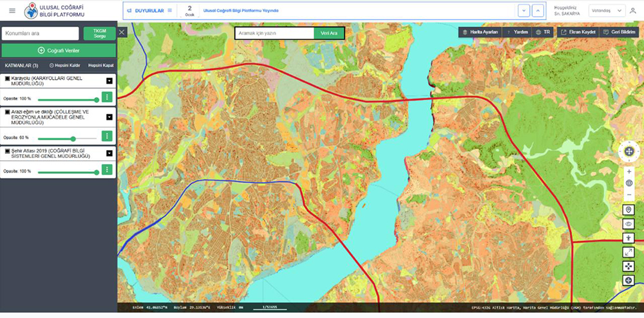
Task: Toggle the Karayolu layer checkbox
Action: pos(7,79)
